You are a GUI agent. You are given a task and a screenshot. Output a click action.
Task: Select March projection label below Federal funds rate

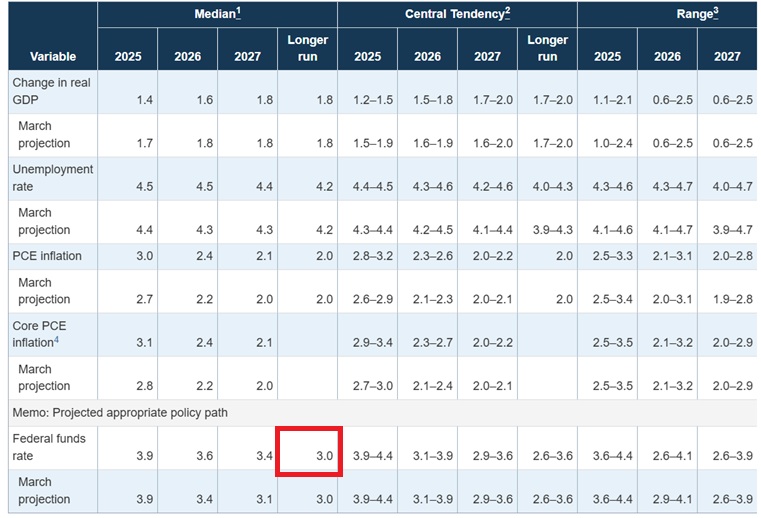point(44,490)
